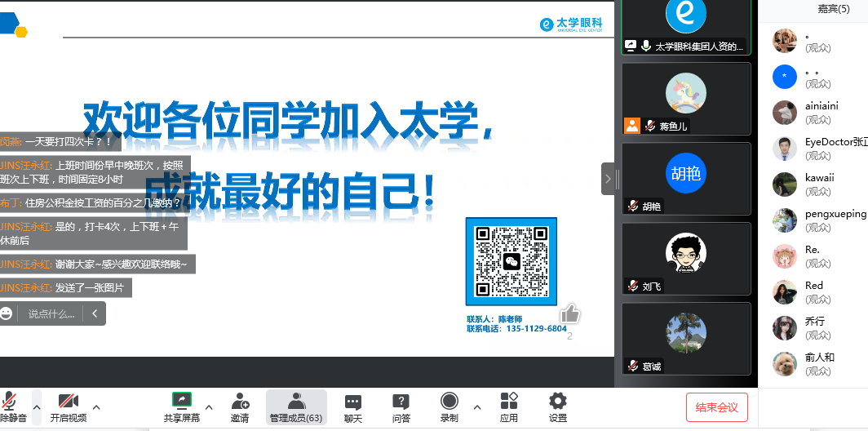Click the thumbs-up reaction icon
This screenshot has height=431, width=868.
tap(569, 313)
